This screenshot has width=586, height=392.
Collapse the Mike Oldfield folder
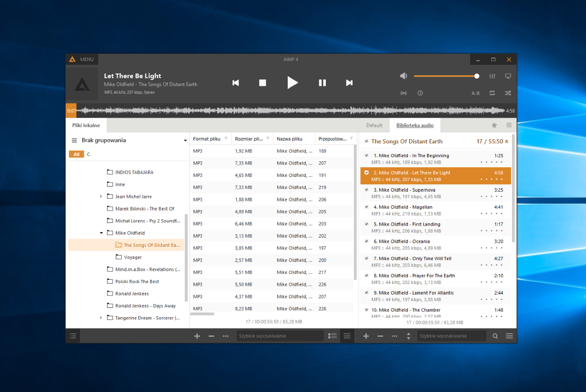[x=101, y=233]
